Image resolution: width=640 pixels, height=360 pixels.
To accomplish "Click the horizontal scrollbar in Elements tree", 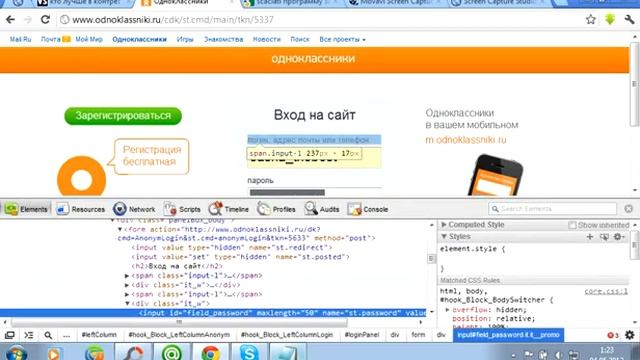I will click(x=179, y=322).
